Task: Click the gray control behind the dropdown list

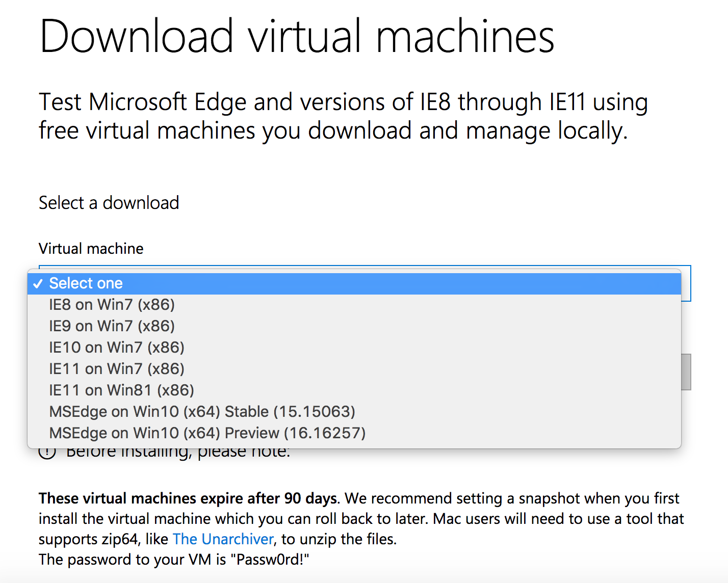Action: [686, 372]
